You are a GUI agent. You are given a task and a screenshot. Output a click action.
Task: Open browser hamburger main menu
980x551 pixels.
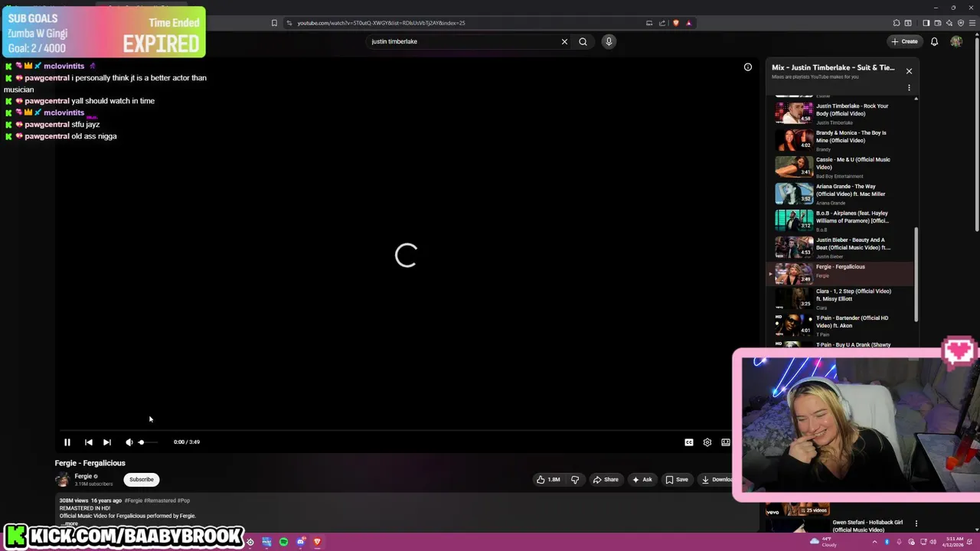point(972,23)
